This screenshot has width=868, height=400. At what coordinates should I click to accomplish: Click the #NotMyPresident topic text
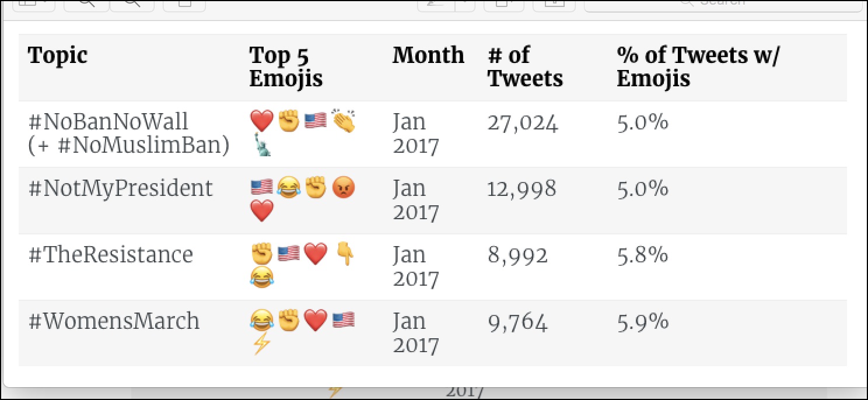click(121, 189)
